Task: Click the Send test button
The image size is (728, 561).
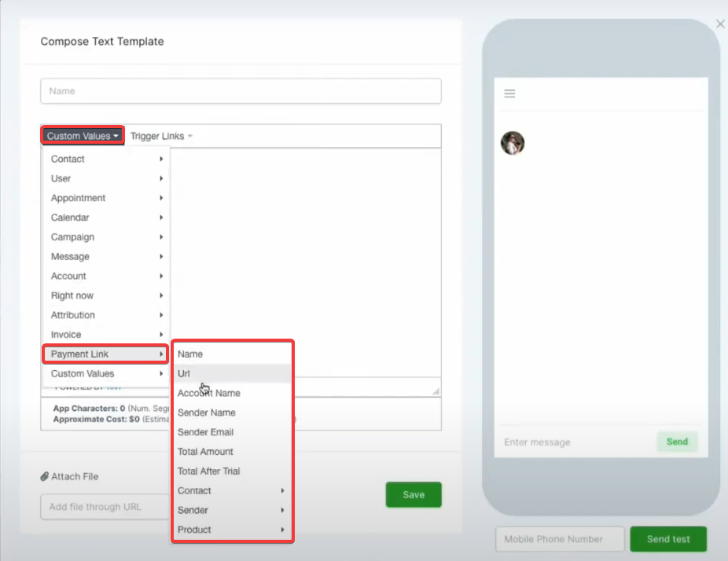Action: 668,539
